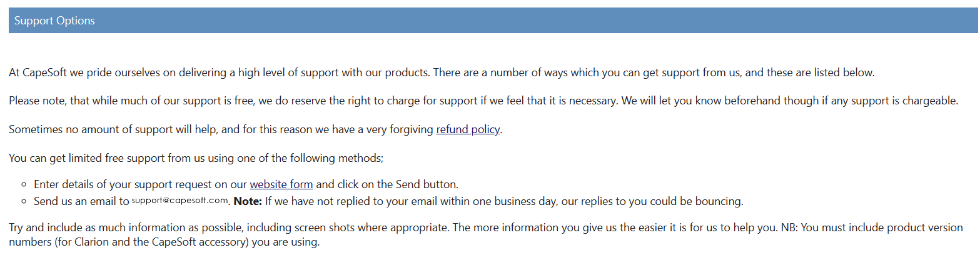980x260 pixels.
Task: Click the sentence starting "There are a number of ways"
Action: (653, 72)
